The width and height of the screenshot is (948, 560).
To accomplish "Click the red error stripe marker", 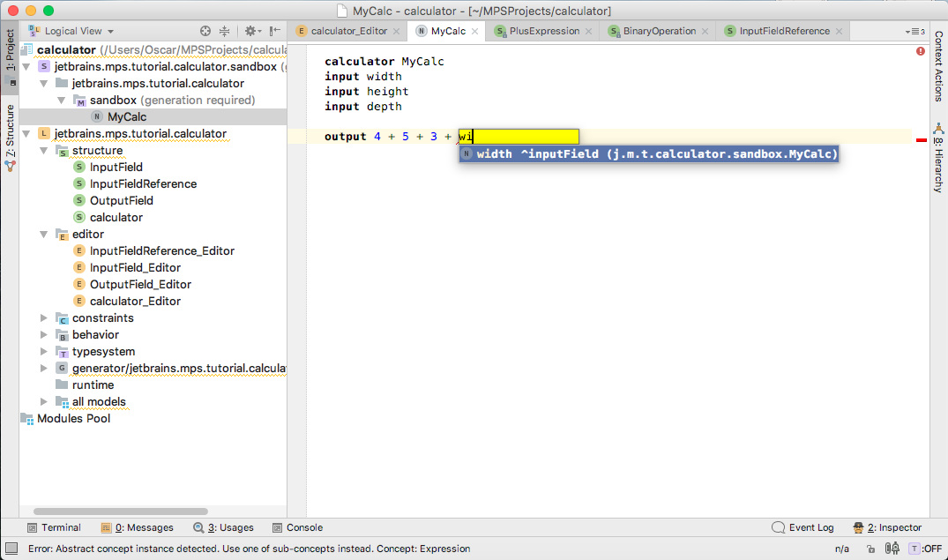I will pyautogui.click(x=922, y=140).
